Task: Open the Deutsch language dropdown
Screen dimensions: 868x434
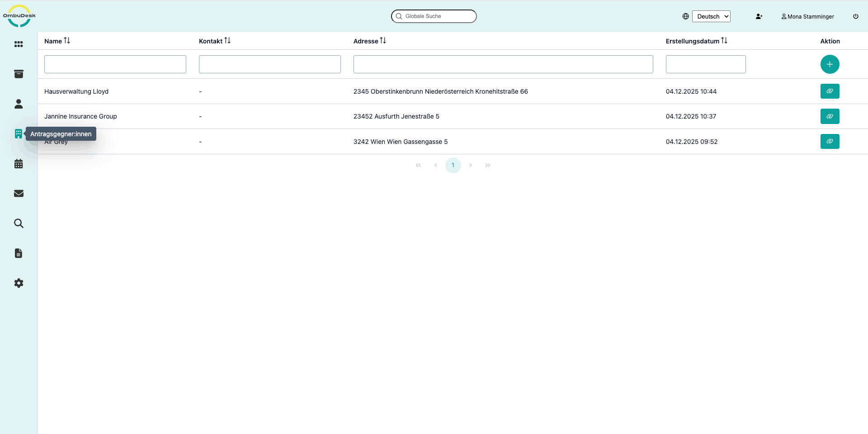Action: [x=711, y=16]
